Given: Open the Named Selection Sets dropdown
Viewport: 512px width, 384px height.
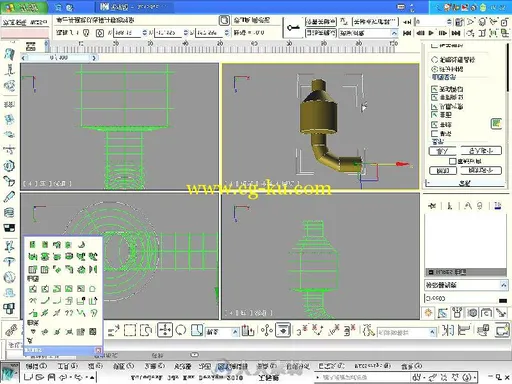Looking at the screenshot, I should [407, 332].
